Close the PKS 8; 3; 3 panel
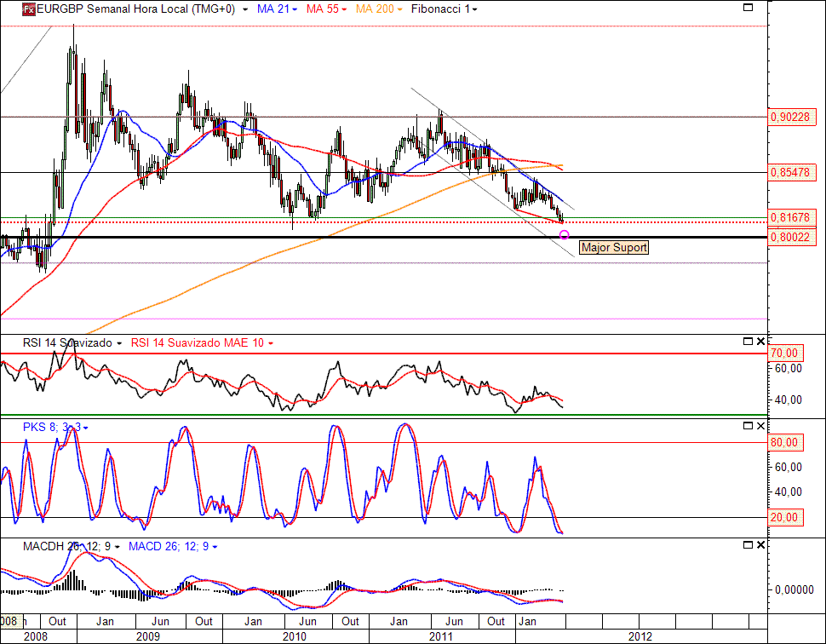Viewport: 826px width, 644px height. coord(760,426)
